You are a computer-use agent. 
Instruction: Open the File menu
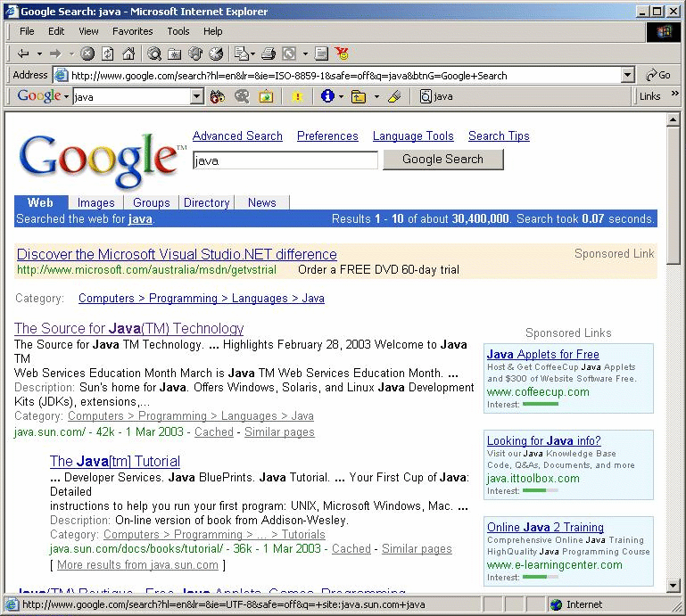click(27, 31)
